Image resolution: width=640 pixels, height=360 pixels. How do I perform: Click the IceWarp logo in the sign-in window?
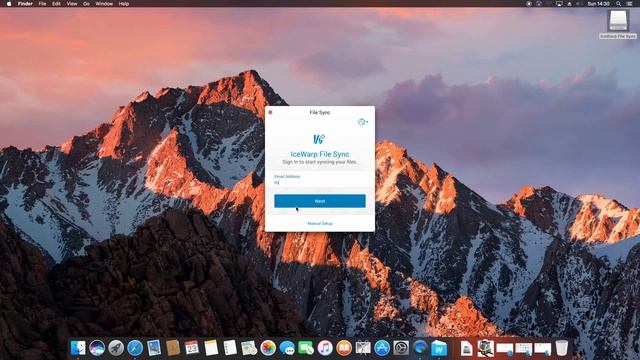pos(319,139)
